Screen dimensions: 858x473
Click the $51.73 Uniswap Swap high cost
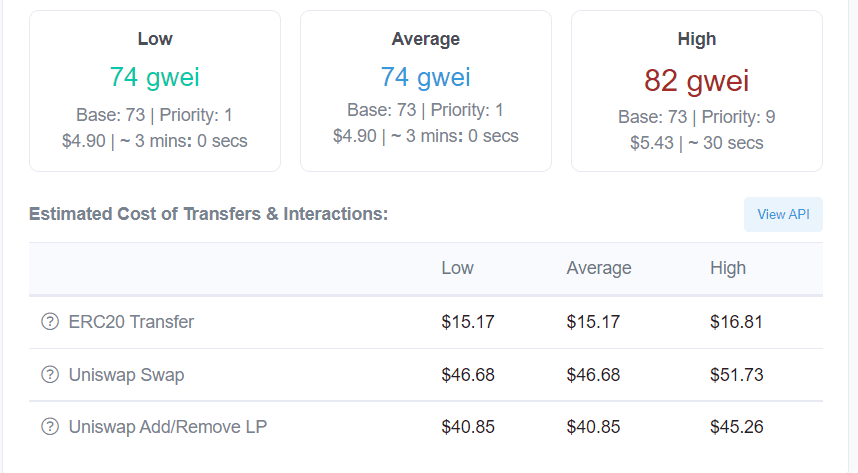(x=736, y=375)
